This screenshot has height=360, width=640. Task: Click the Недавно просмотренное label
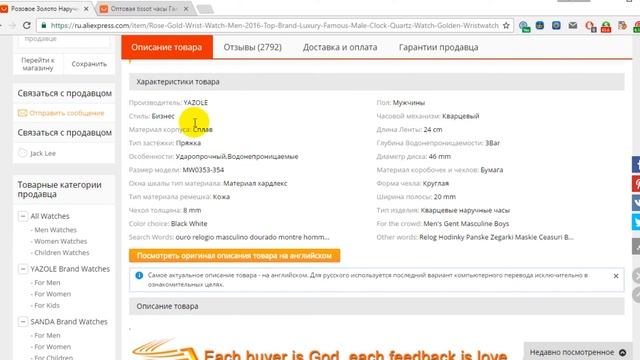(x=572, y=352)
